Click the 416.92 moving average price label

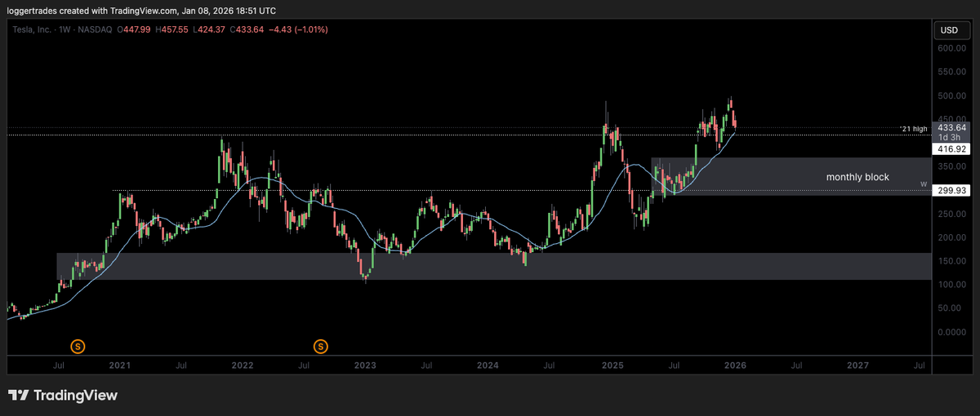coord(951,150)
